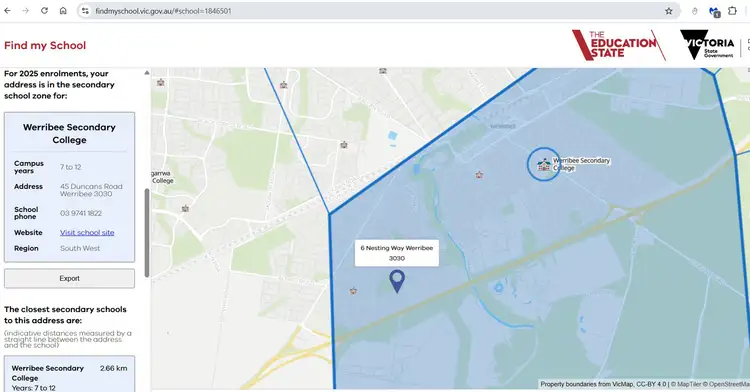
Task: Click the sidebar scroll up arrow
Action: tap(147, 73)
